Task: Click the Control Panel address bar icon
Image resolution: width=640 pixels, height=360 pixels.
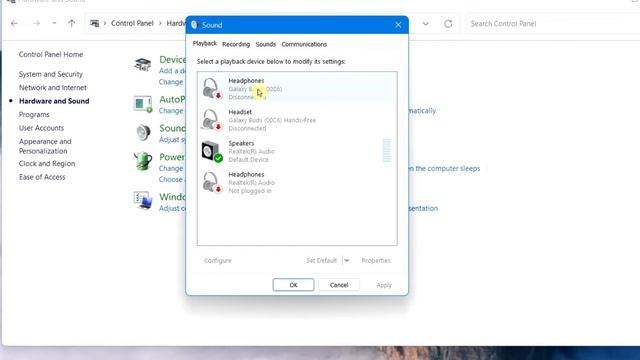Action: [x=95, y=24]
